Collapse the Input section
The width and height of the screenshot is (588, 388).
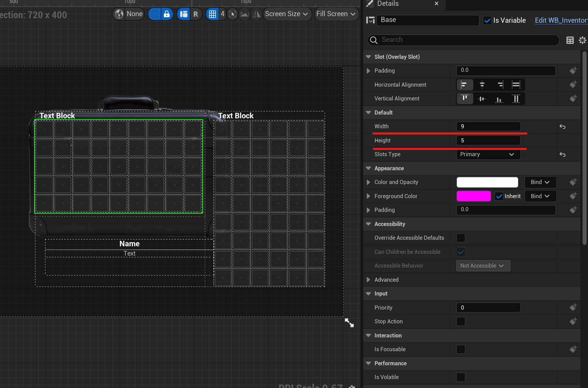point(368,294)
